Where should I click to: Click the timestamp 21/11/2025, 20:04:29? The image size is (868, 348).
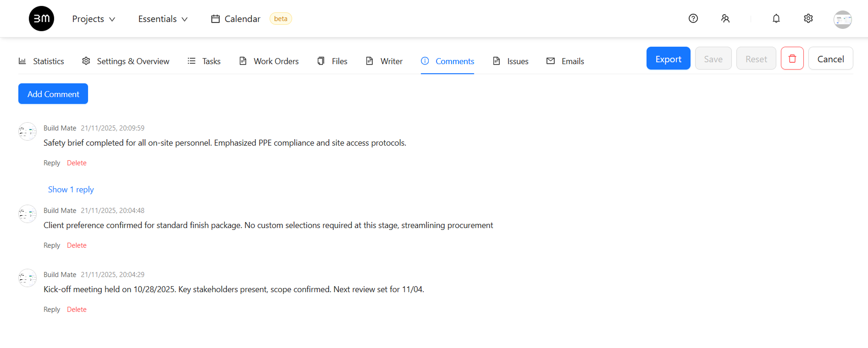(x=113, y=275)
